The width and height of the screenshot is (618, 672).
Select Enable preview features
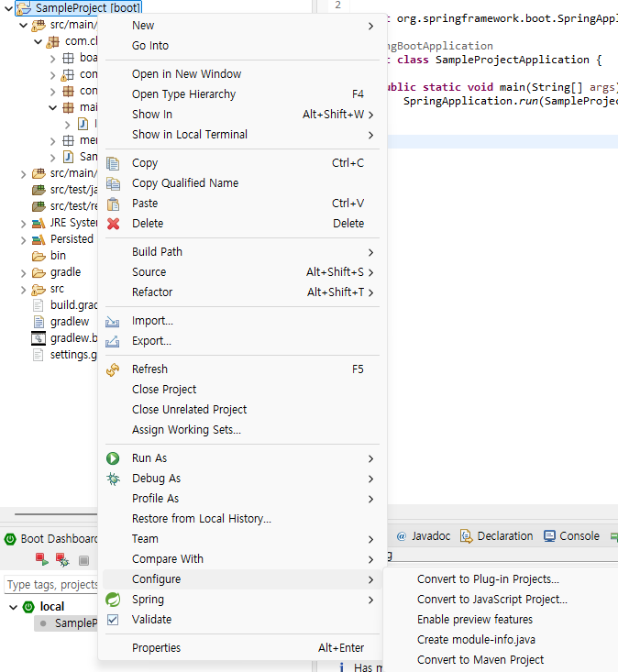pyautogui.click(x=475, y=620)
